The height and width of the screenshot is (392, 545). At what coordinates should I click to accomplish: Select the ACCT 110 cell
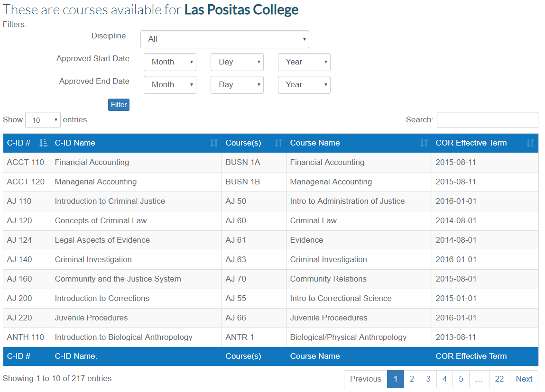click(x=27, y=163)
